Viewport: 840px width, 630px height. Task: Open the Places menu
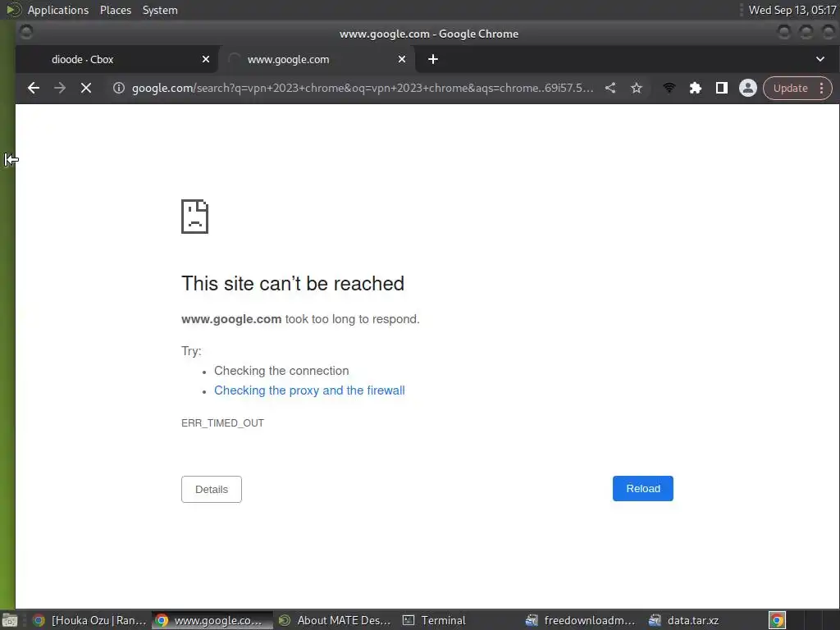(115, 10)
